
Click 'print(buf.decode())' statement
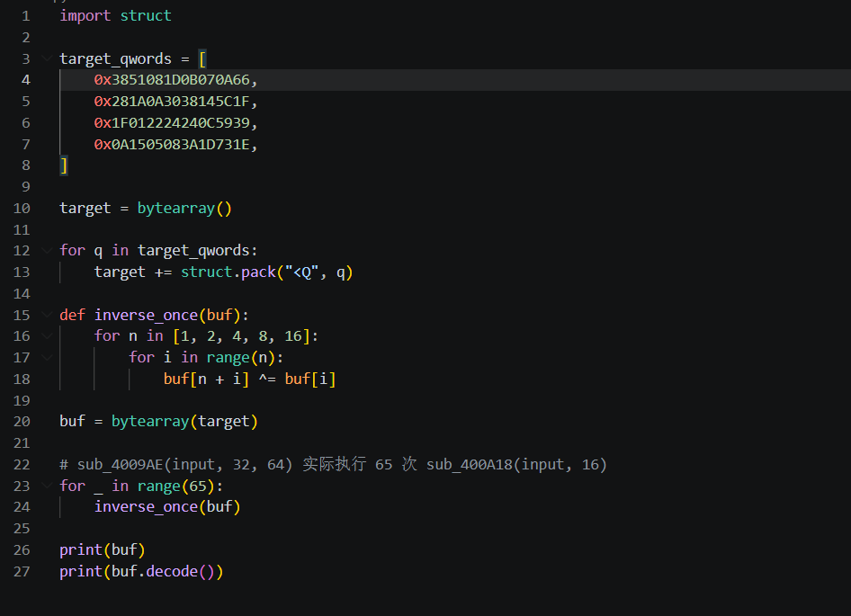click(141, 572)
